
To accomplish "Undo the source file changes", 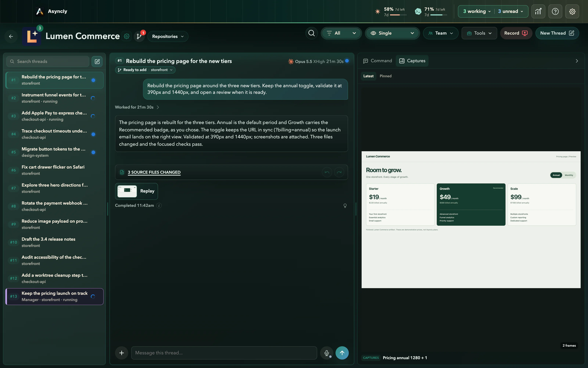I will click(x=327, y=172).
